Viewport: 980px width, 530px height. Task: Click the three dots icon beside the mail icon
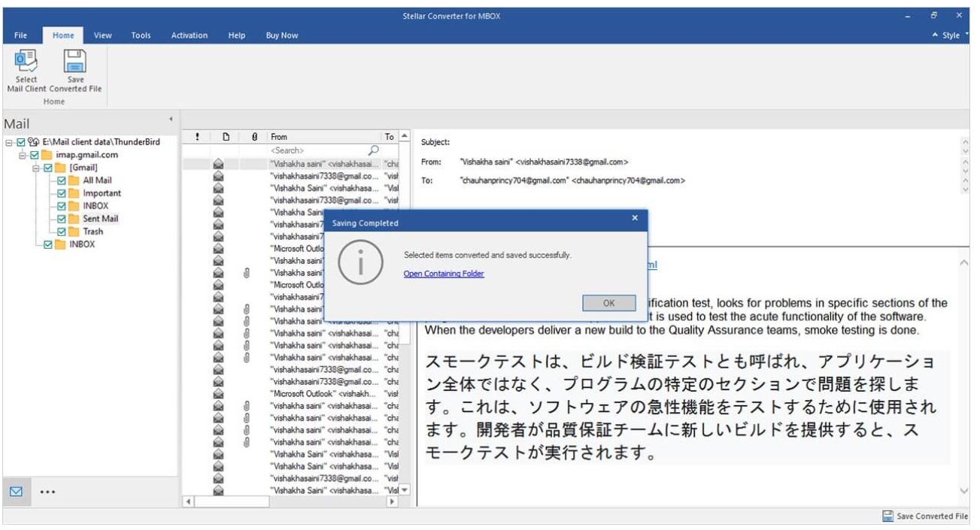pyautogui.click(x=47, y=492)
